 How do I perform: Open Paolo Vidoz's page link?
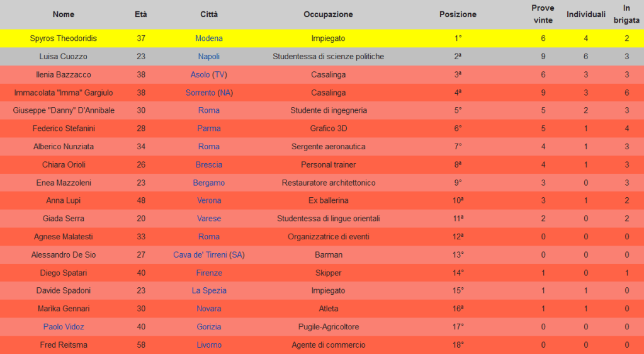[x=64, y=327]
